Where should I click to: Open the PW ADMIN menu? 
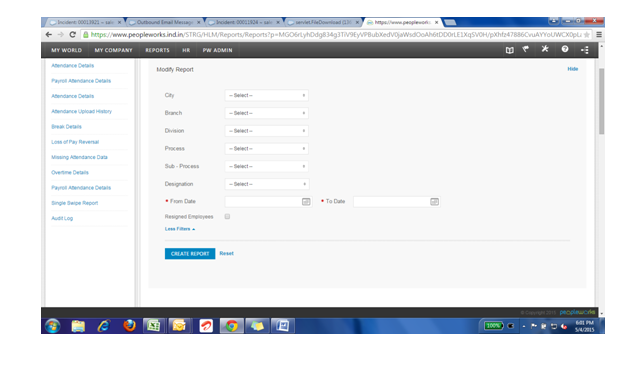[217, 50]
